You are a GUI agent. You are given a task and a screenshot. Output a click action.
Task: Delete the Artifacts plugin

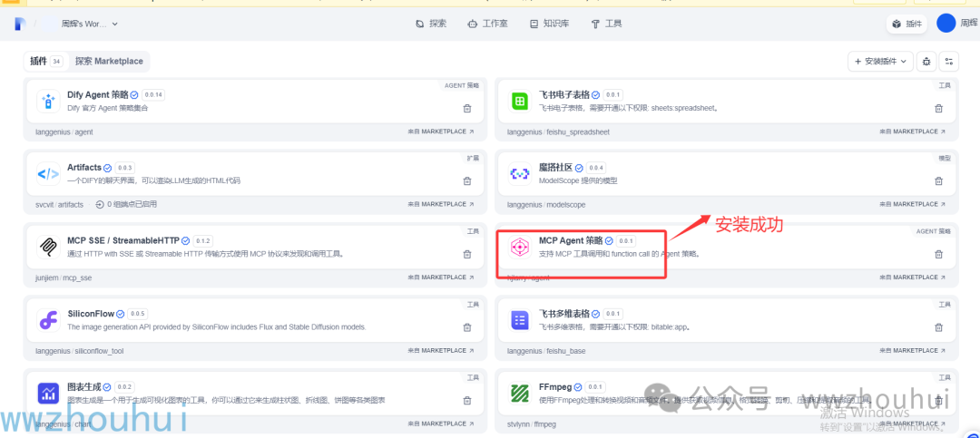[x=467, y=181]
